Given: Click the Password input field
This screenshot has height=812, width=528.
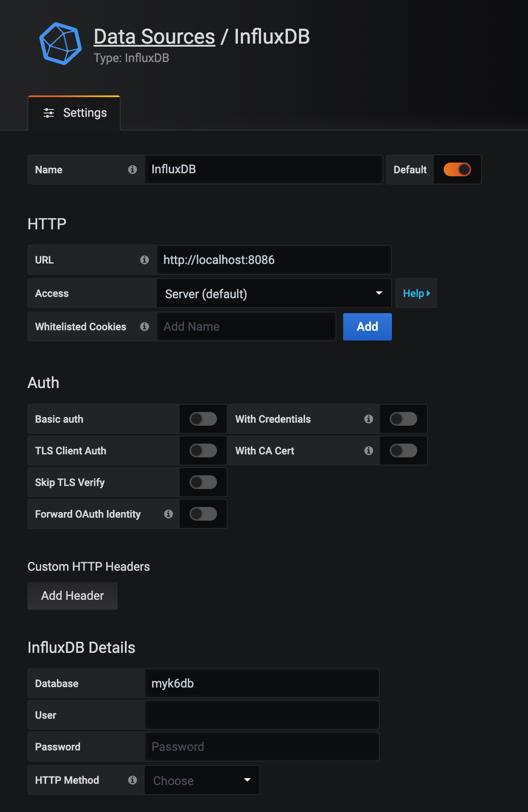Looking at the screenshot, I should click(x=262, y=747).
